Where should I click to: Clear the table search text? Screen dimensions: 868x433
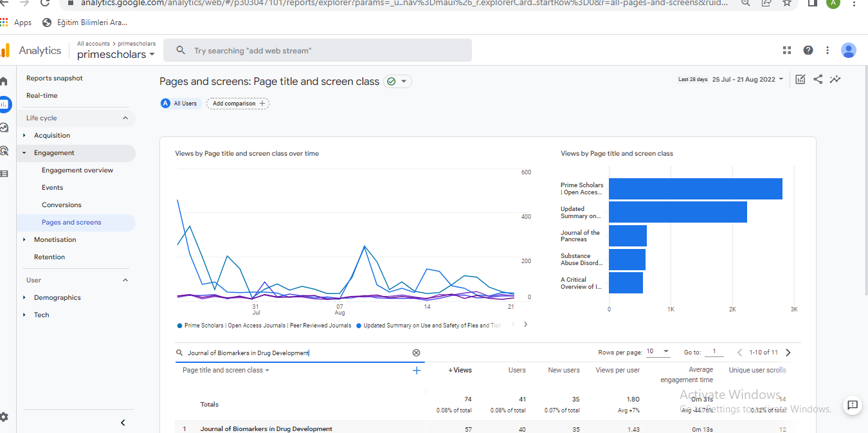[416, 353]
